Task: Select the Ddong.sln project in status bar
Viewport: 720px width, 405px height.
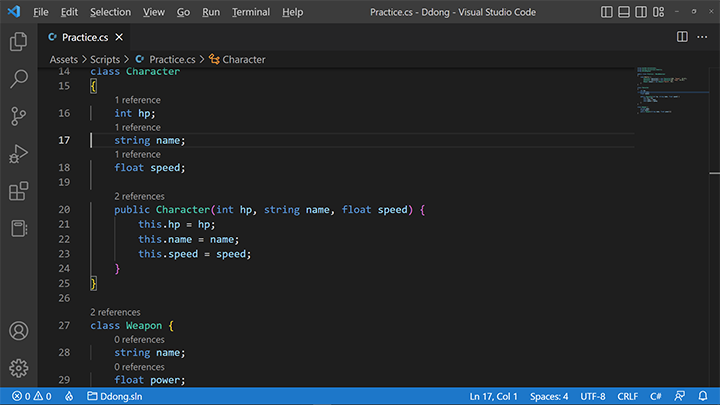Action: pos(115,396)
